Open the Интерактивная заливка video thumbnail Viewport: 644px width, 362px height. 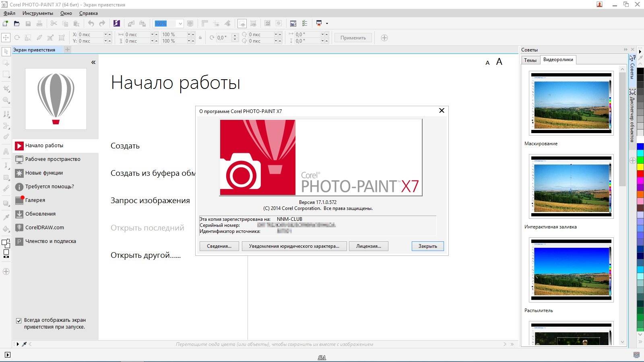[571, 186]
